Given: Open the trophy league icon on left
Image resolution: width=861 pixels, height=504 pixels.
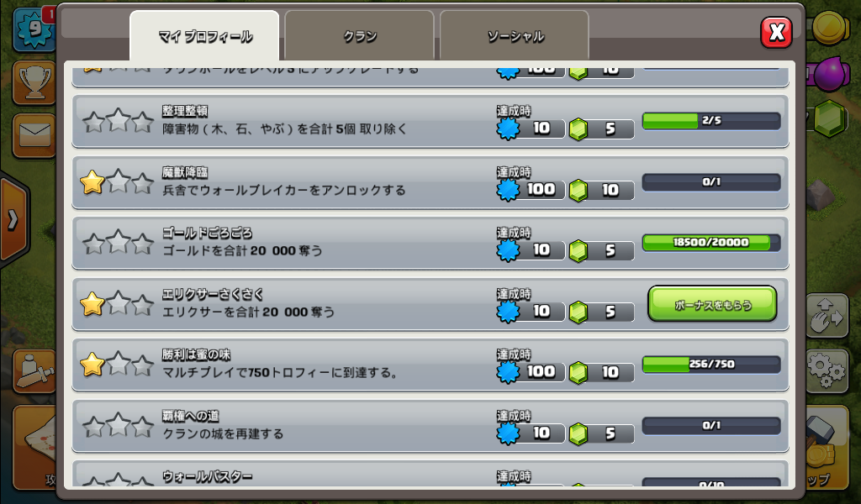Looking at the screenshot, I should pos(34,83).
